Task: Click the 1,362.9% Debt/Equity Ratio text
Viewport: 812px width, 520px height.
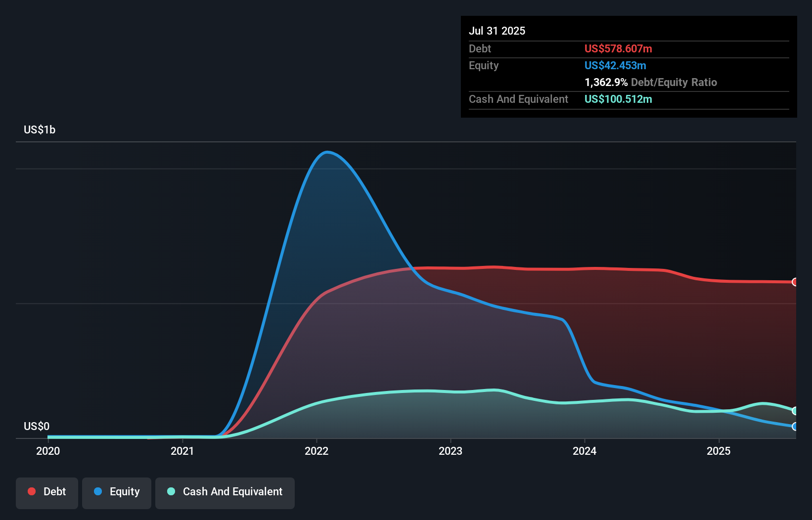Action: 650,83
